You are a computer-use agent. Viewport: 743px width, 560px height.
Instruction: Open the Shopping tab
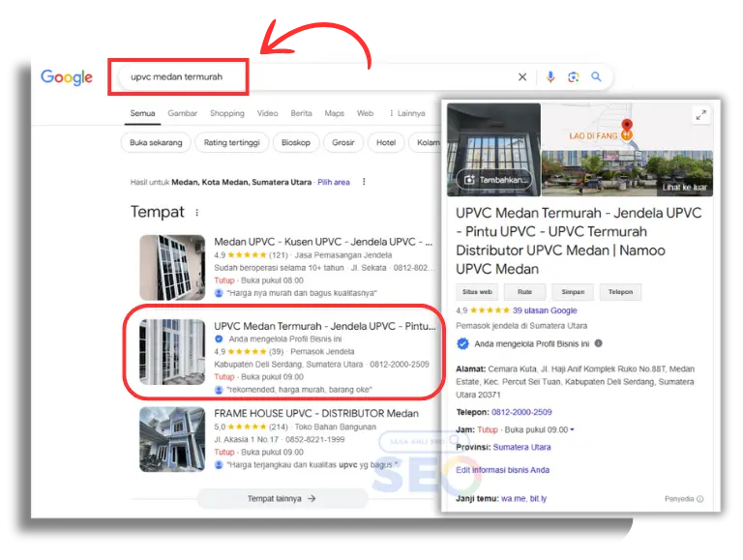point(227,113)
